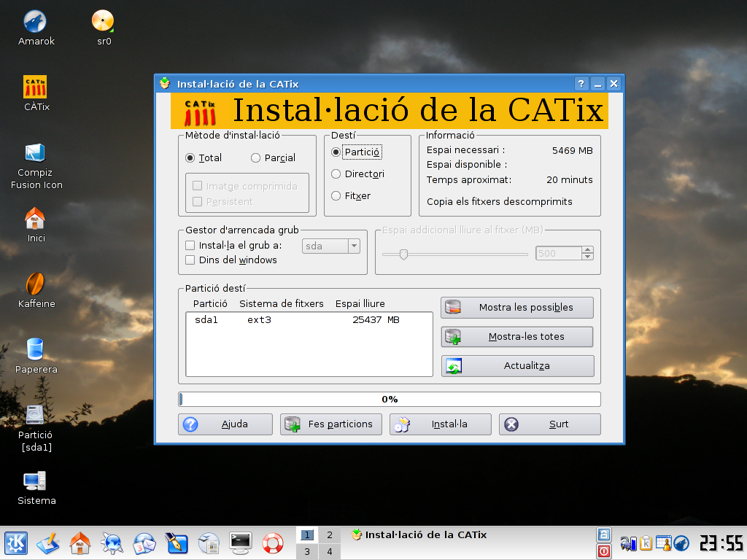The image size is (747, 560).
Task: Select the Total installation method
Action: tap(204, 157)
